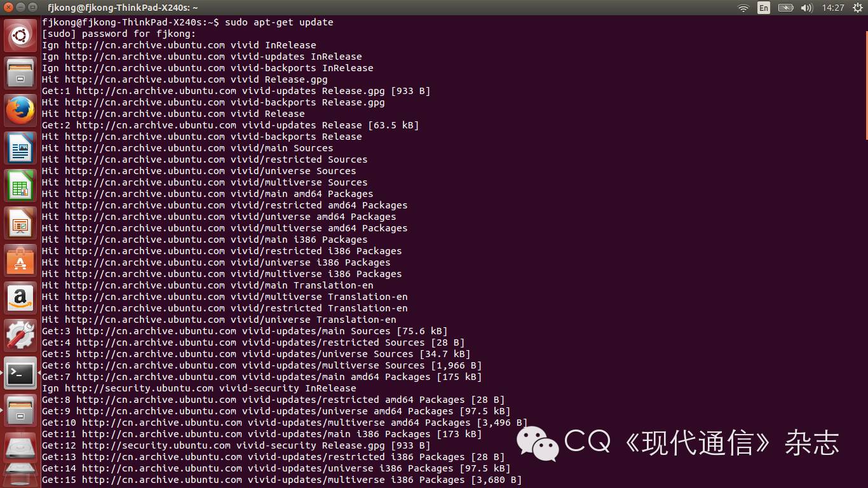Click the 'Hit ... vivid Release.gpg' line
Image resolution: width=868 pixels, height=488 pixels.
(x=185, y=79)
